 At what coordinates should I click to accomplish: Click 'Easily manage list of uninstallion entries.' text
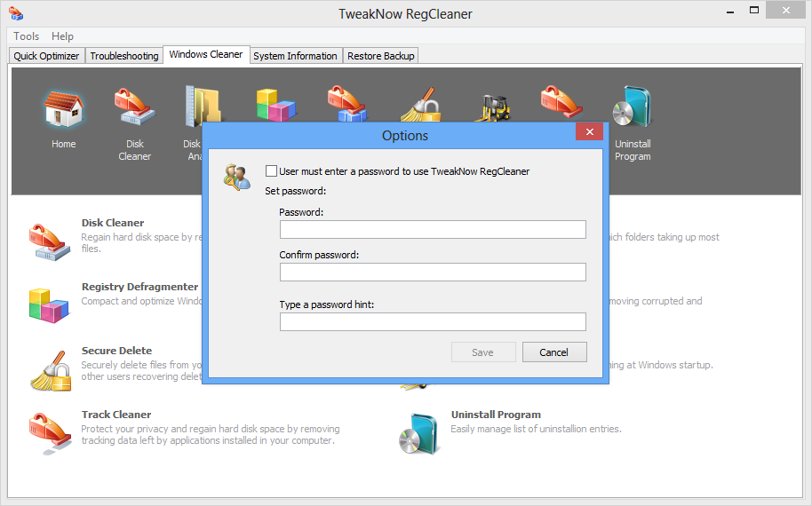(x=536, y=429)
